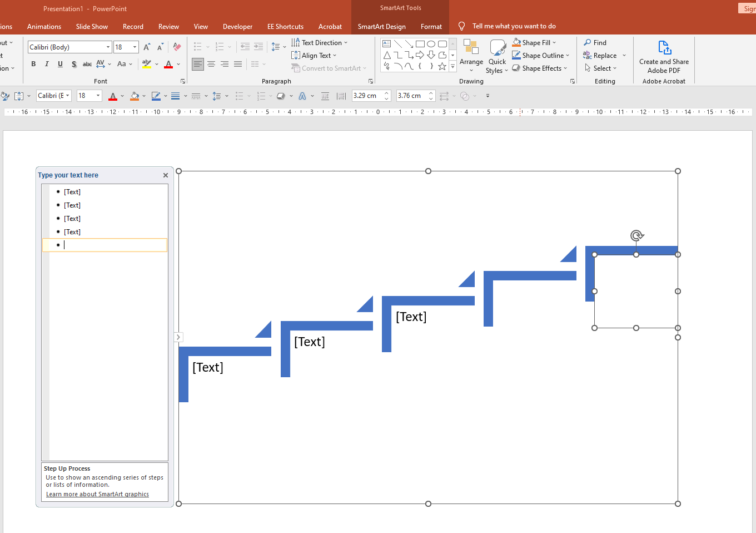This screenshot has width=756, height=533.
Task: Open Shape Outline dropdown
Action: 568,56
